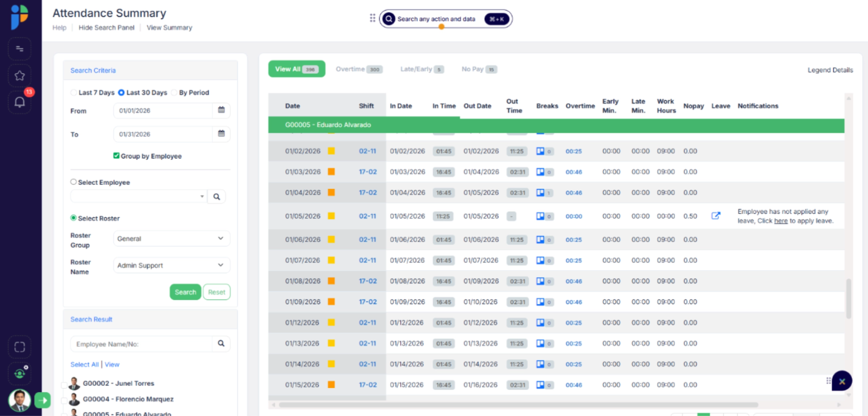The image size is (868, 416).
Task: Focus the global search bar
Action: tap(446, 19)
